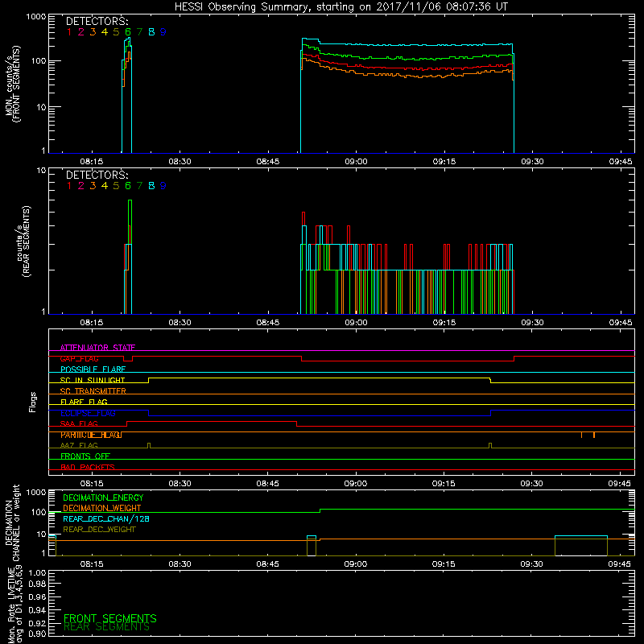Click the PARTICLE_FLAG label
644x644 pixels.
coord(91,435)
